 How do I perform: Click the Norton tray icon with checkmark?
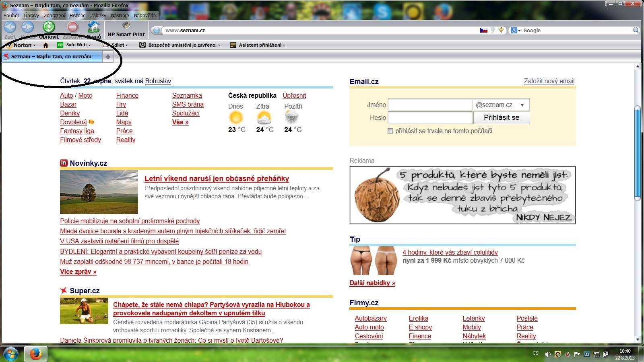(557, 354)
